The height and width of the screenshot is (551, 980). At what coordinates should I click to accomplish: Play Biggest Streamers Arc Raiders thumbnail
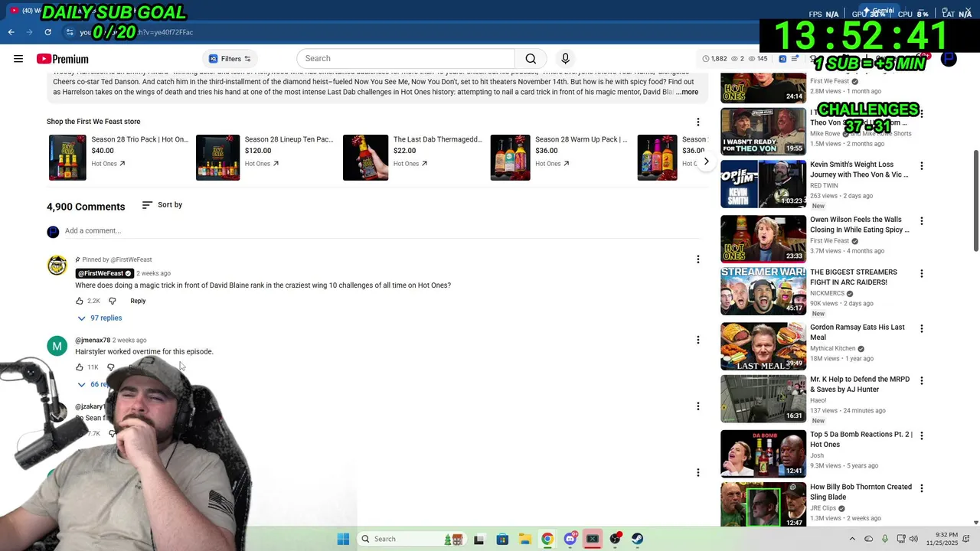click(x=763, y=291)
